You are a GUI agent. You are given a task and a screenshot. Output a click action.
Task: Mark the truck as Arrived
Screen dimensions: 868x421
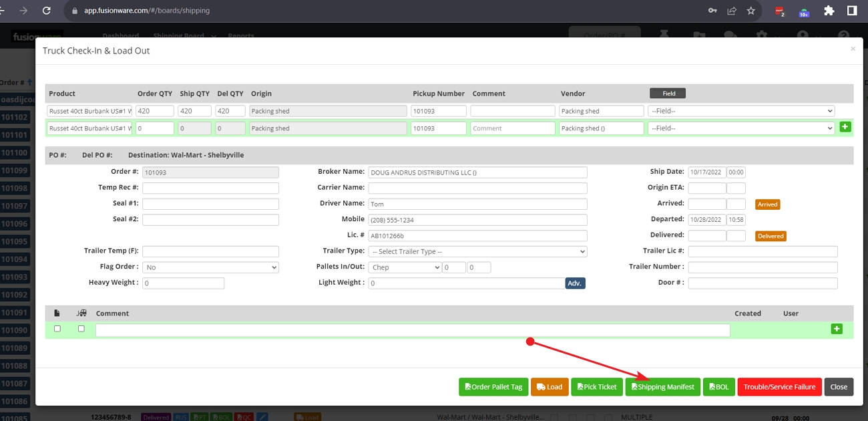(767, 204)
